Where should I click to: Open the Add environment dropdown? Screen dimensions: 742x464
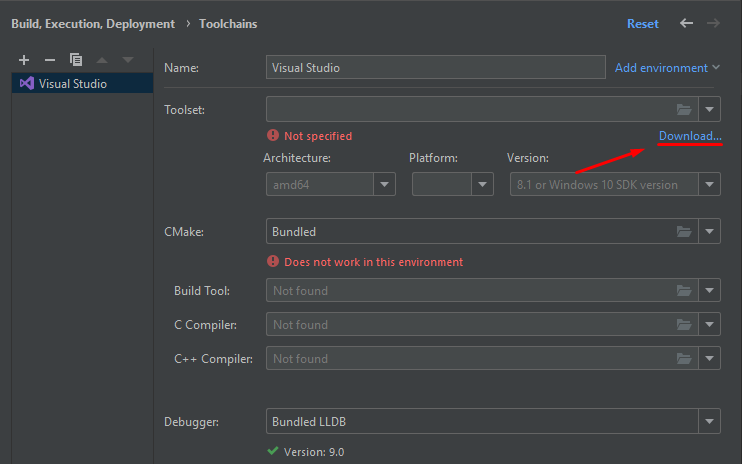click(x=667, y=68)
